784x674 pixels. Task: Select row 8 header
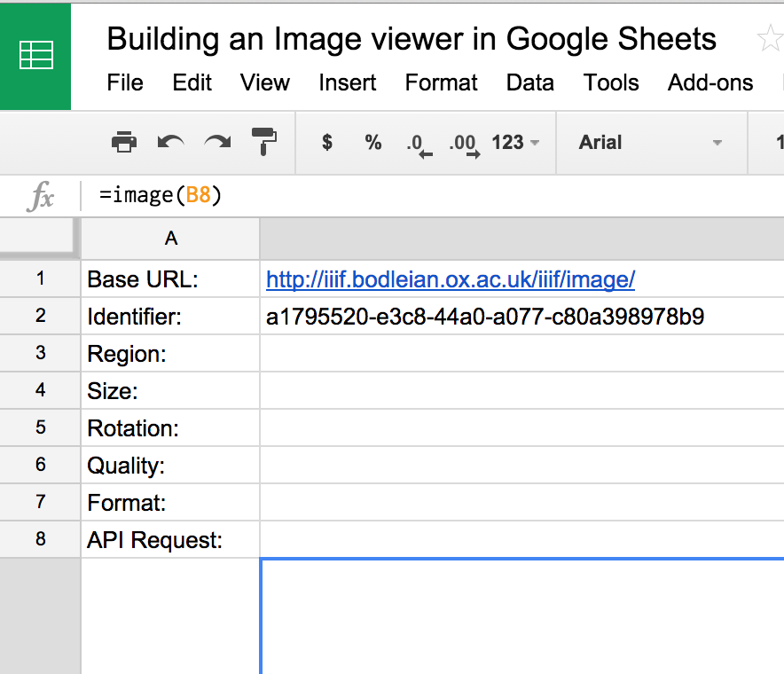click(40, 539)
